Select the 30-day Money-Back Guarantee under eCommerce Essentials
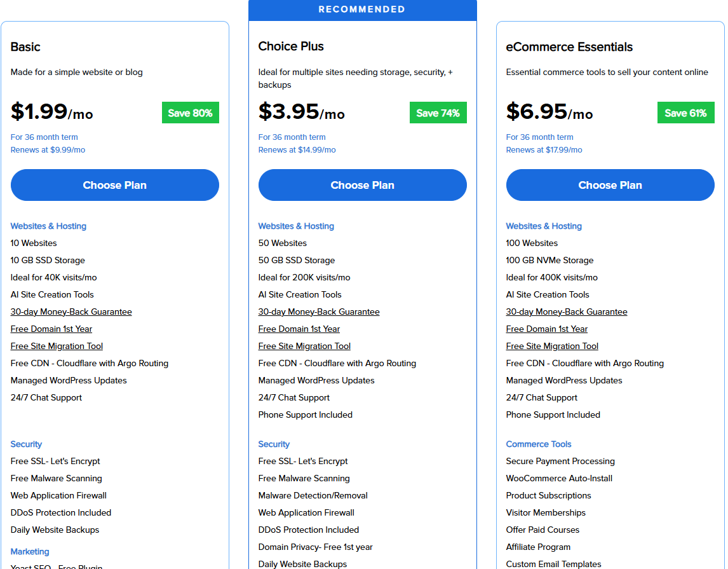Viewport: 728px width, 569px height. click(x=566, y=312)
